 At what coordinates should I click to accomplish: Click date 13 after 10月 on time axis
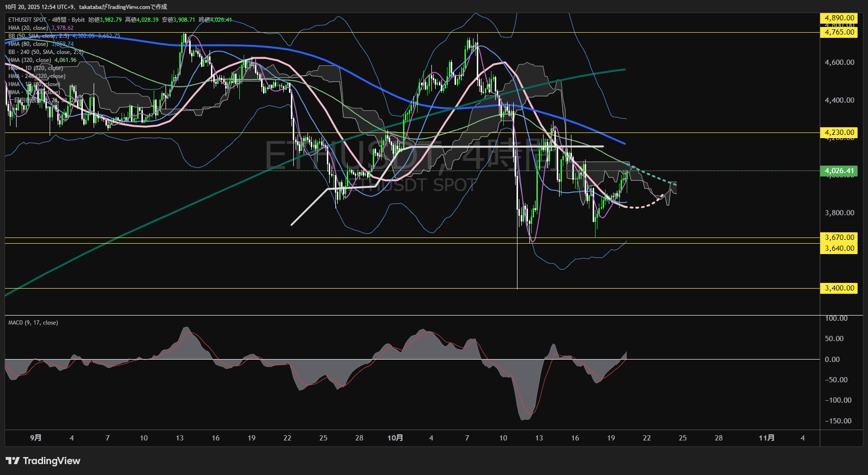pyautogui.click(x=539, y=438)
